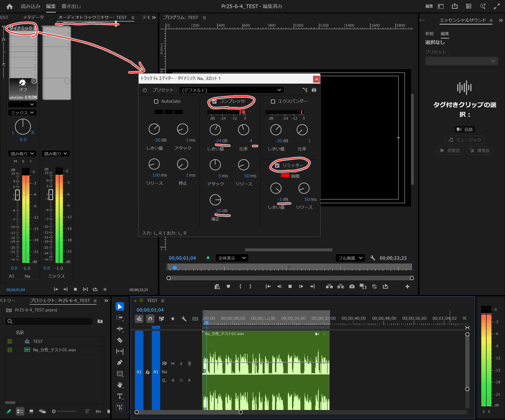Screen dimensions: 505x420
Task: Switch to the メタデータ panel tab
Action: pos(33,17)
